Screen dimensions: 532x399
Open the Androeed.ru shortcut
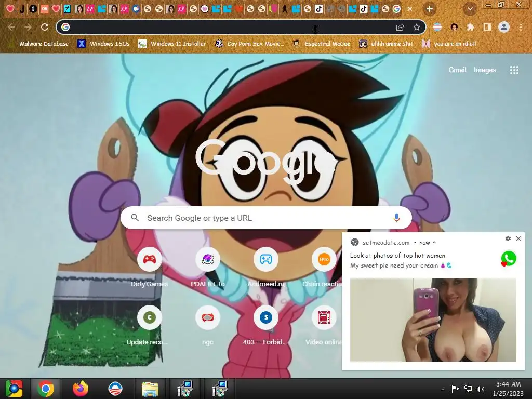pyautogui.click(x=266, y=268)
